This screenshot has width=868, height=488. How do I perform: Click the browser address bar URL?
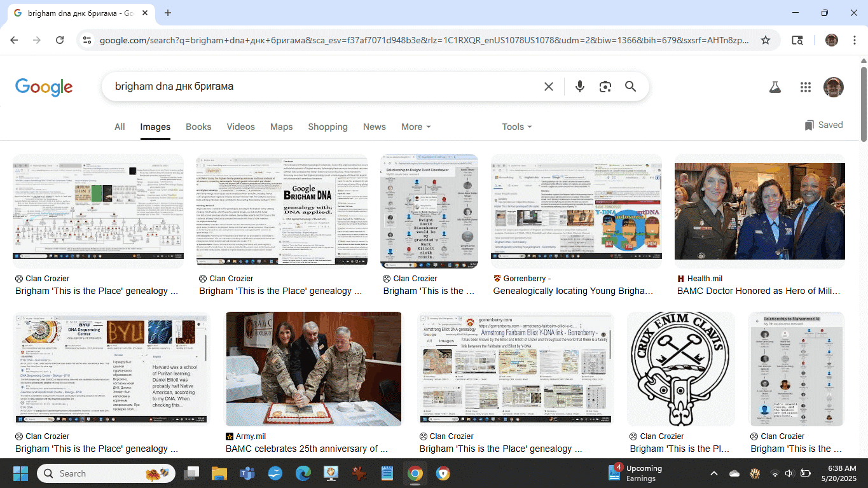(424, 40)
